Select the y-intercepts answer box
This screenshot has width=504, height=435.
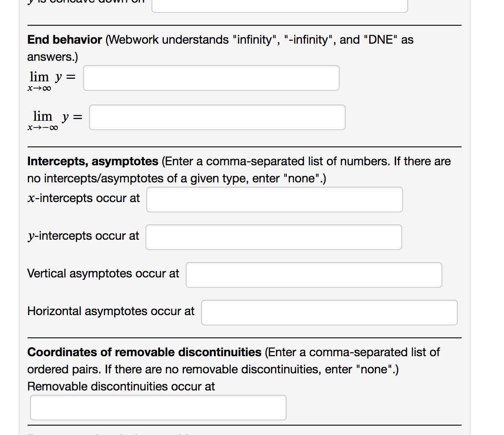pos(274,237)
